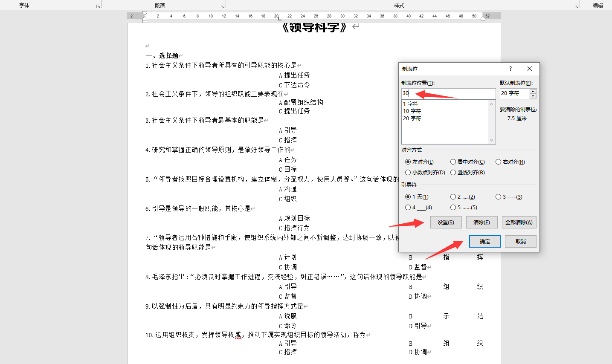
Task: Increase the default tab stop value
Action: (533, 91)
